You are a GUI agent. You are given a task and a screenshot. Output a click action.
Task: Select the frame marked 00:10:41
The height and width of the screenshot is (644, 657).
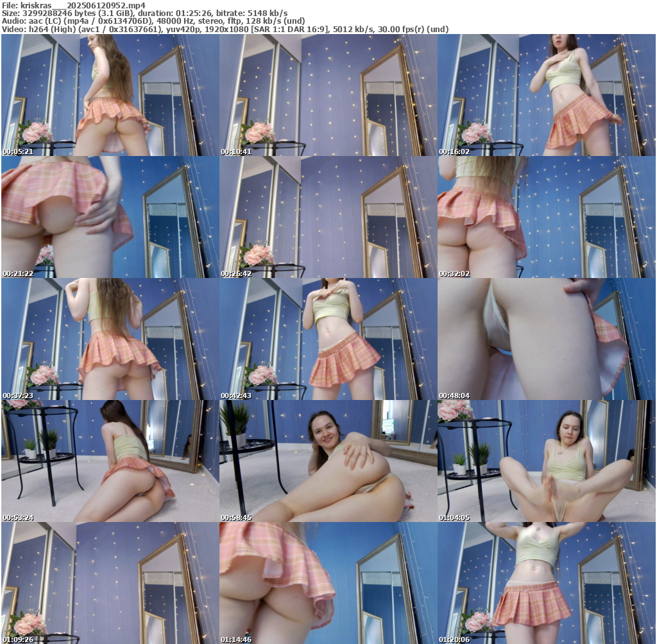pos(328,95)
